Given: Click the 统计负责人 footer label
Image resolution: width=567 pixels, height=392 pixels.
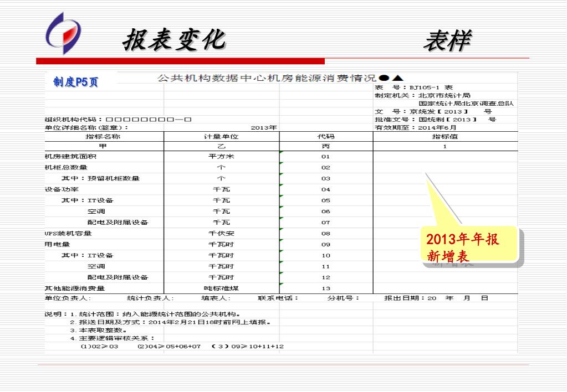Looking at the screenshot, I should [150, 298].
